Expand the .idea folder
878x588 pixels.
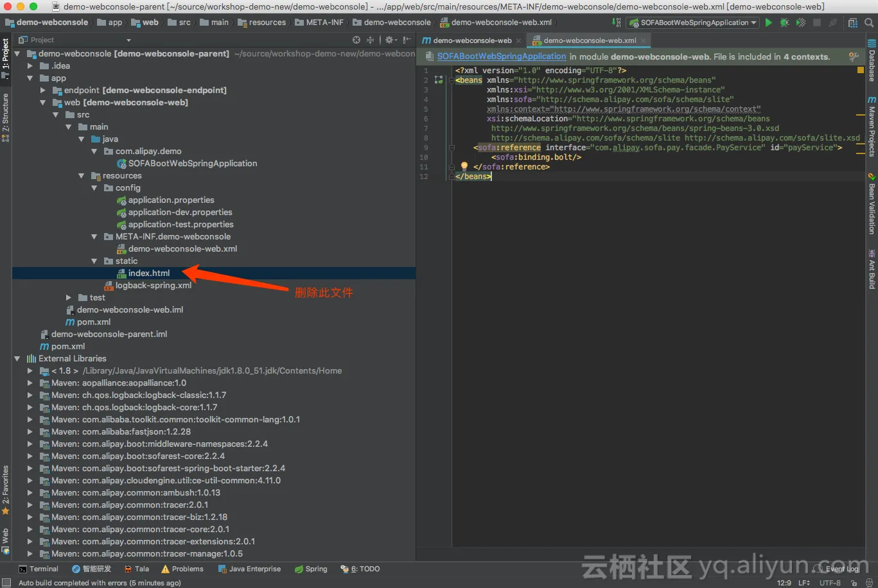(x=30, y=65)
